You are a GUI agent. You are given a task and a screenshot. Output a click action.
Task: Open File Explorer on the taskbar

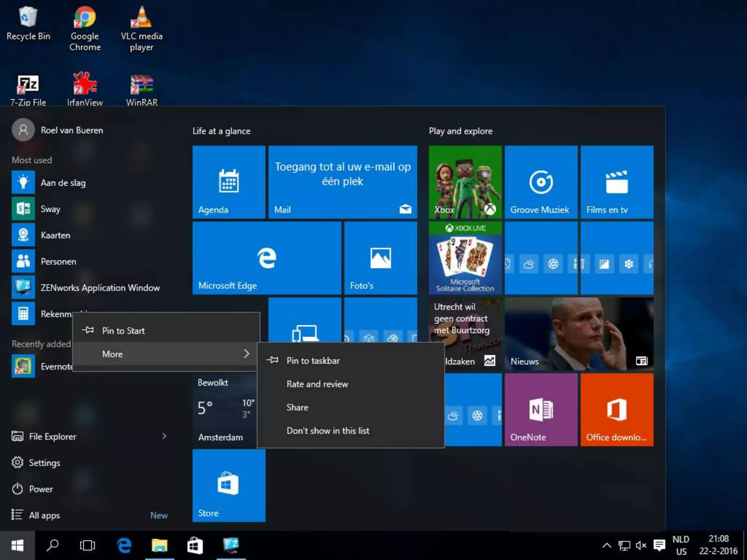[x=159, y=545]
